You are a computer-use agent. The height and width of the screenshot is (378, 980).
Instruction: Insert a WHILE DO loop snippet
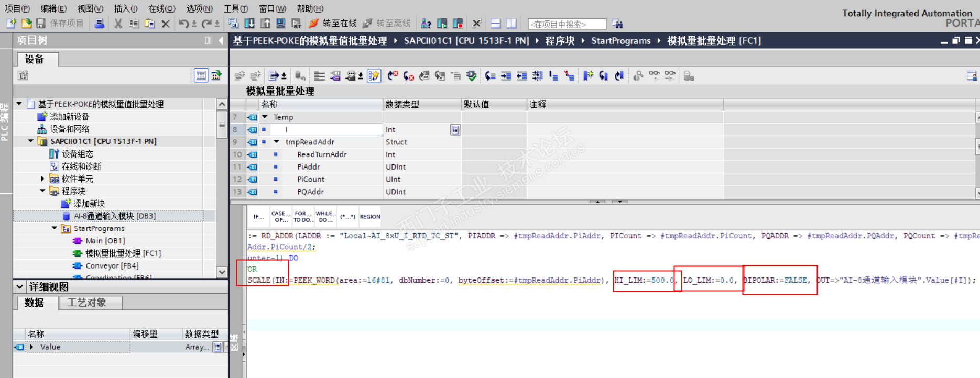325,216
